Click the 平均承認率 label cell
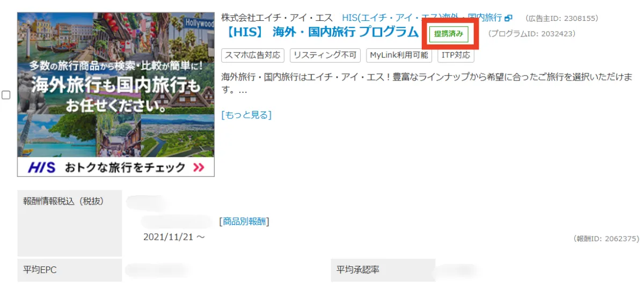The width and height of the screenshot is (644, 289). click(x=383, y=270)
